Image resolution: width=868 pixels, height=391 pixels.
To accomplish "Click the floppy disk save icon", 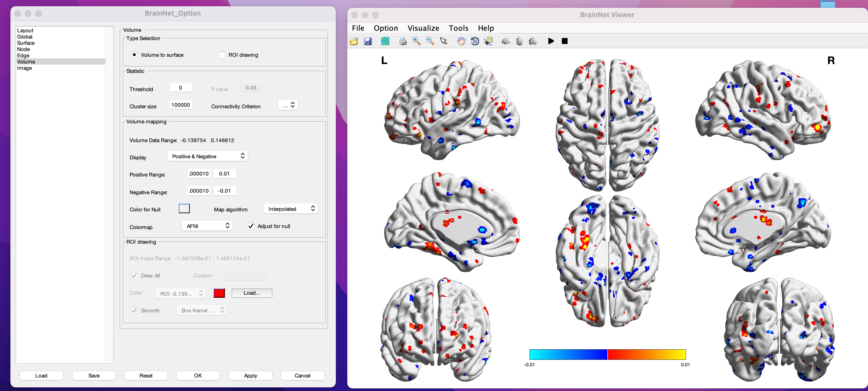I will pos(368,41).
